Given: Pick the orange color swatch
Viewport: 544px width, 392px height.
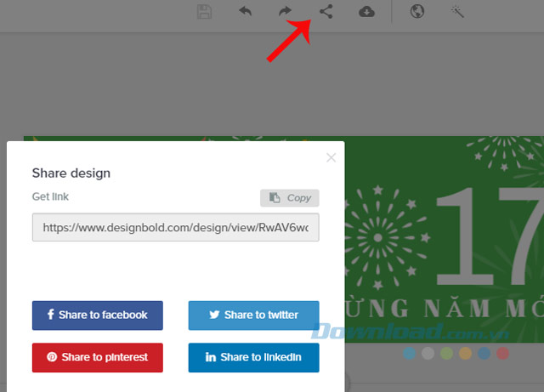Looking at the screenshot, I should (465, 354).
